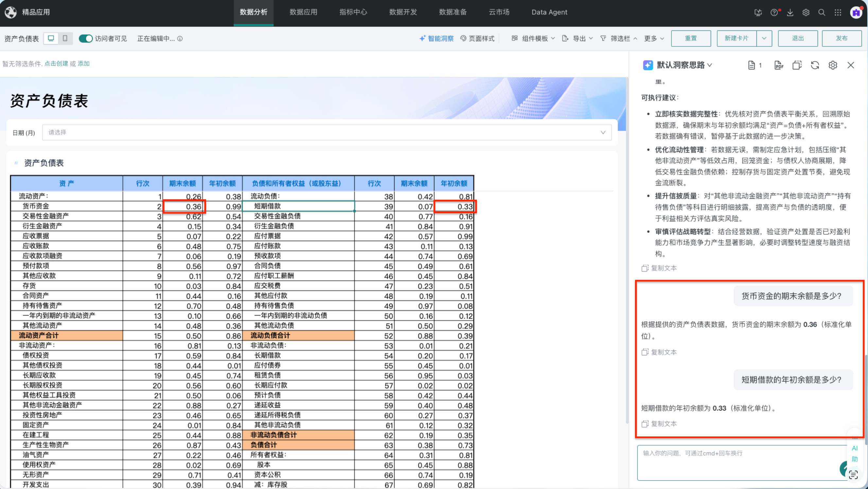Click the 添加 filter link

[x=84, y=64]
